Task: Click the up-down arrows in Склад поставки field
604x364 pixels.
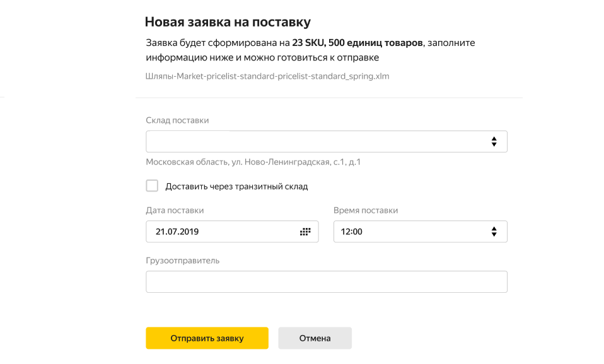Action: click(x=494, y=142)
